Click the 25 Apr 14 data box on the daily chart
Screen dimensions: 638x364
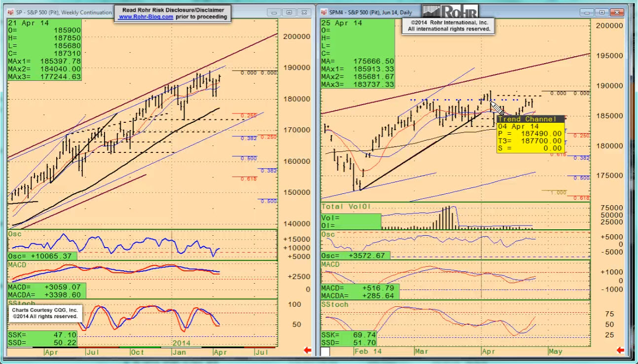coord(342,23)
